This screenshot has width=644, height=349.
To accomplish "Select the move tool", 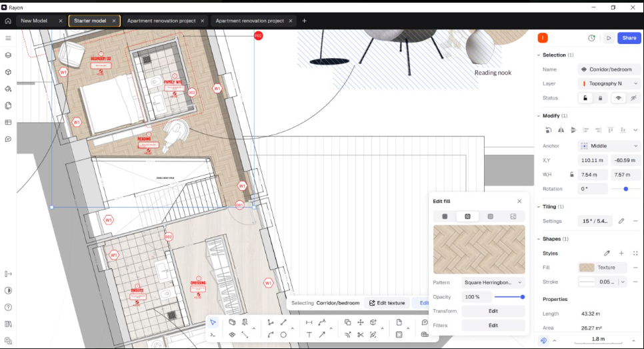I will 360,322.
